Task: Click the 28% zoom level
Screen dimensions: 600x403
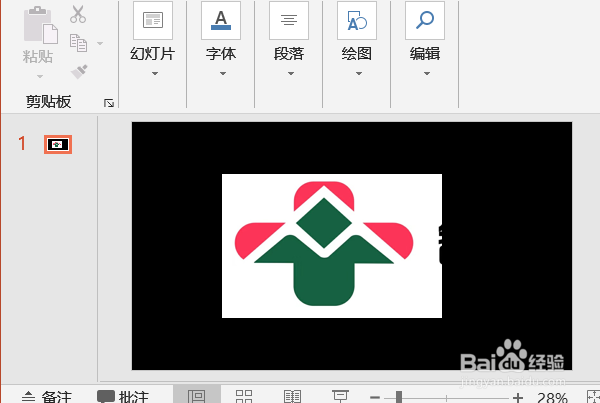Action: click(x=552, y=397)
